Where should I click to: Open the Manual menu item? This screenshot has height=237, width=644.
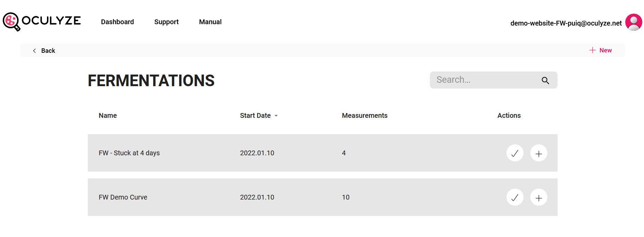[210, 22]
